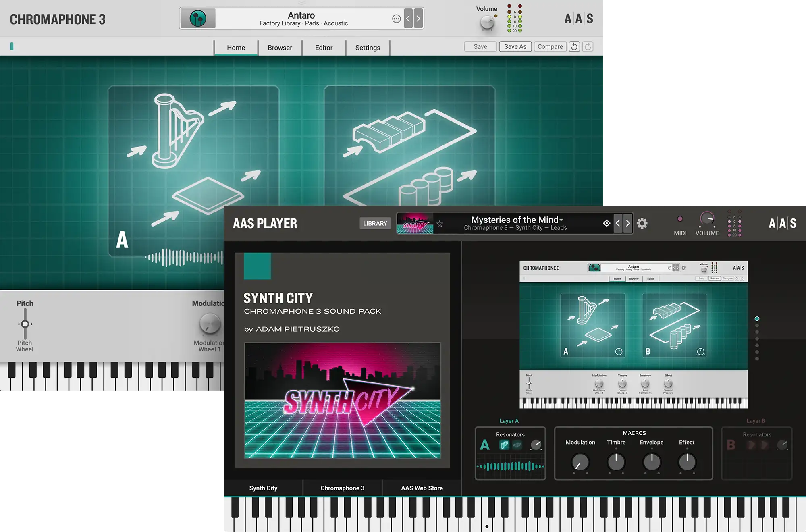
Task: Open the Settings tab in Chromaphone 3
Action: coord(368,48)
